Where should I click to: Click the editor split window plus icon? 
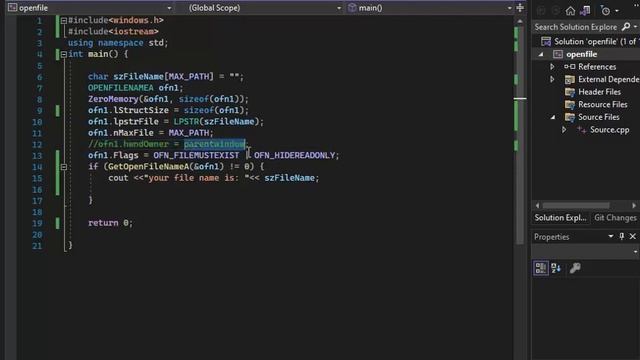pyautogui.click(x=520, y=7)
